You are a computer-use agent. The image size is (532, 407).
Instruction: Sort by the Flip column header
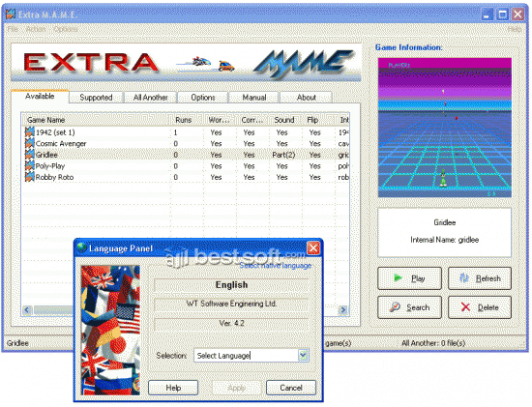(318, 120)
